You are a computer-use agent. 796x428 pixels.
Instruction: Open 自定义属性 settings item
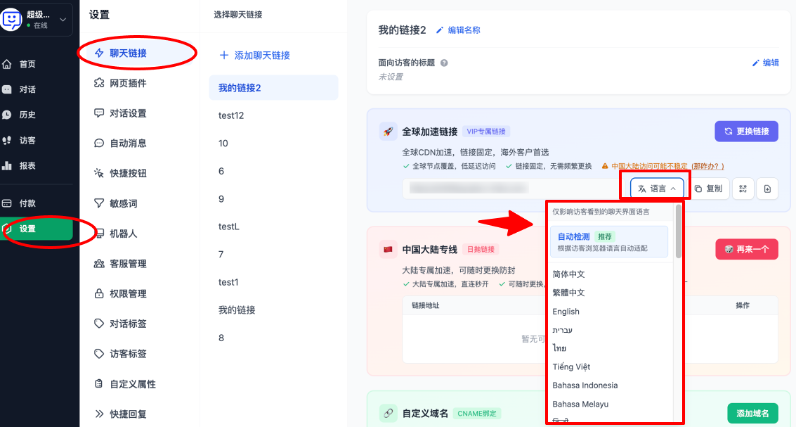(132, 384)
